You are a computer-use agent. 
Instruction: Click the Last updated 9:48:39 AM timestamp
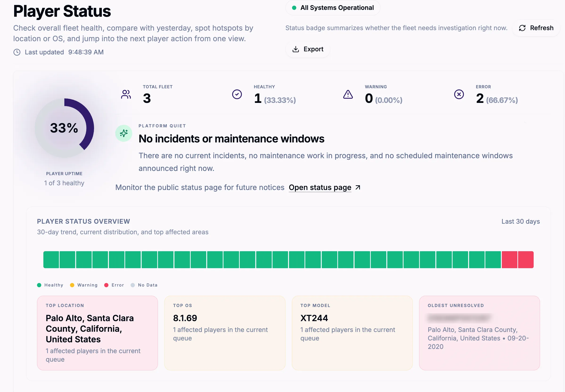tap(64, 52)
